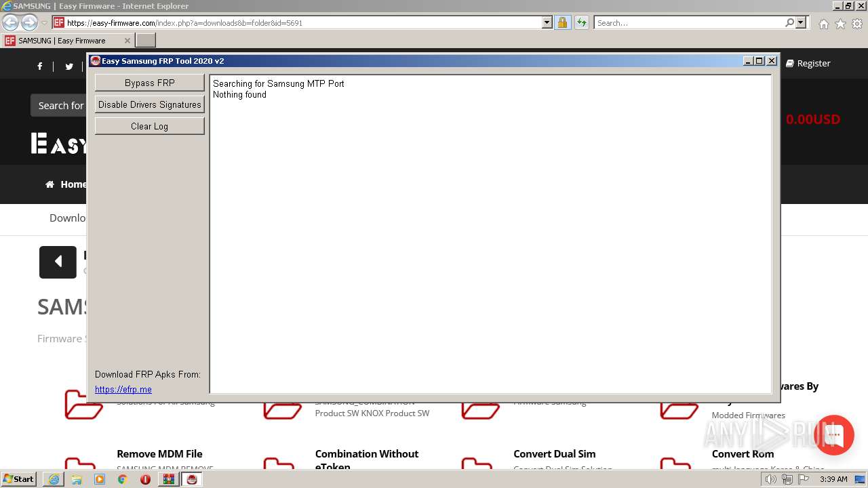
Task: Open the Convert Dual Sim folder
Action: tap(555, 453)
